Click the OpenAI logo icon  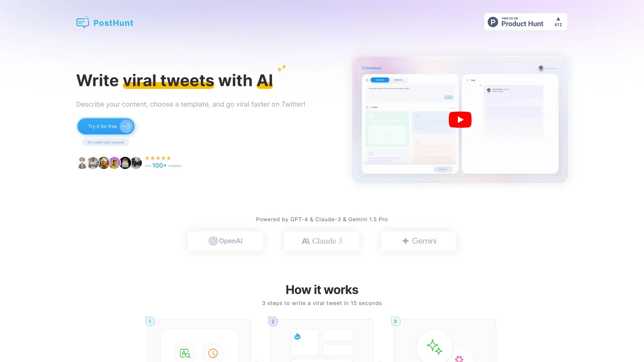[212, 240]
